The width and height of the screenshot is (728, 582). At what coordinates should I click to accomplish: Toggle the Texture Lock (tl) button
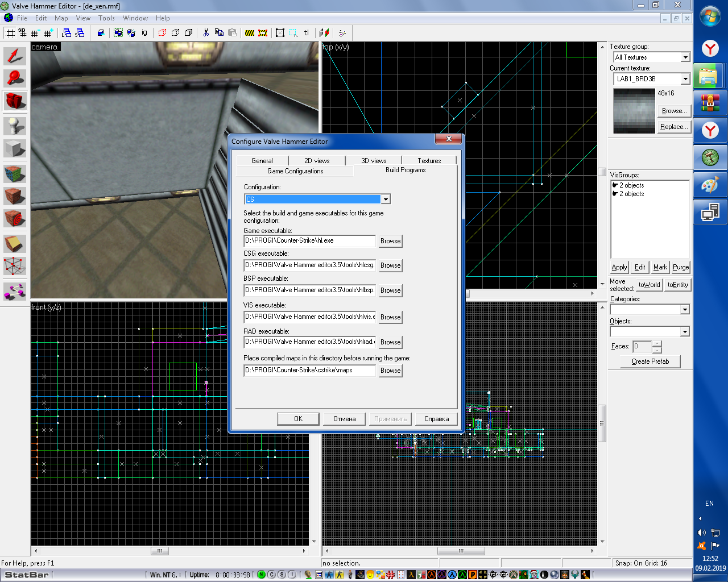click(x=307, y=33)
